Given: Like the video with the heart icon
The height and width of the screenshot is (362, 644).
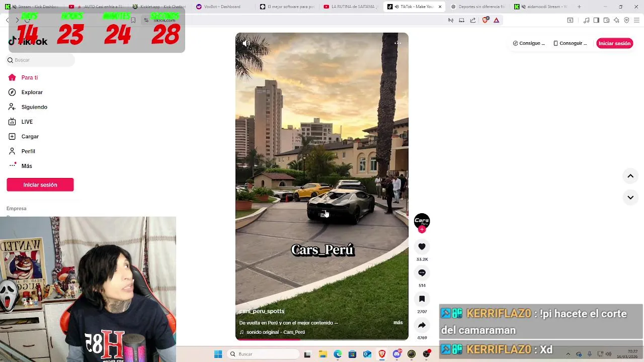Looking at the screenshot, I should (422, 246).
